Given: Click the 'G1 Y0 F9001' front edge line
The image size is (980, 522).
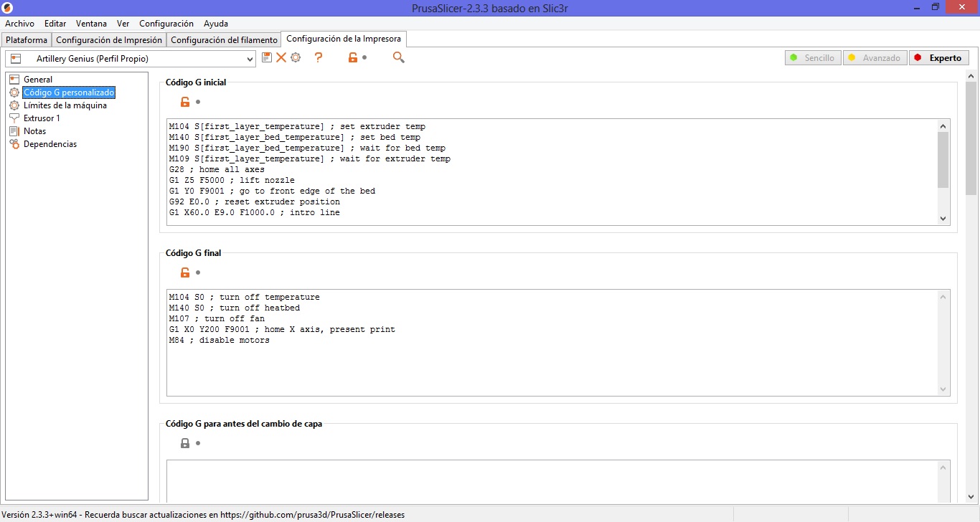Looking at the screenshot, I should (x=272, y=191).
